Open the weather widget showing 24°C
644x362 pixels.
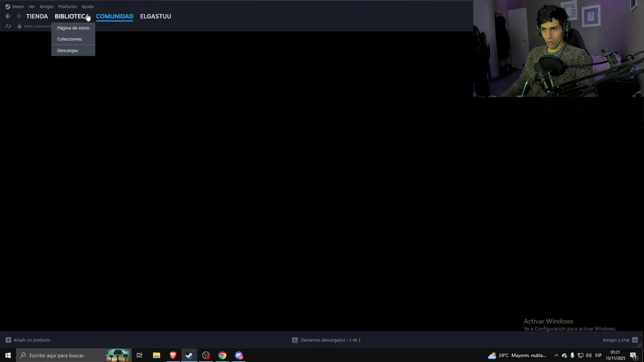(517, 355)
